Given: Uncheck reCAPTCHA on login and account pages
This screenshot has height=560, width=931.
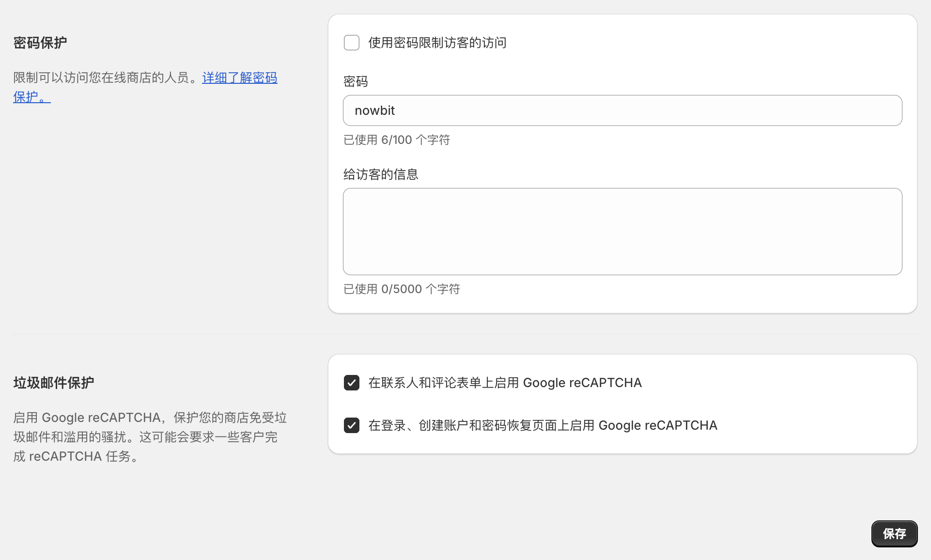Looking at the screenshot, I should tap(352, 425).
